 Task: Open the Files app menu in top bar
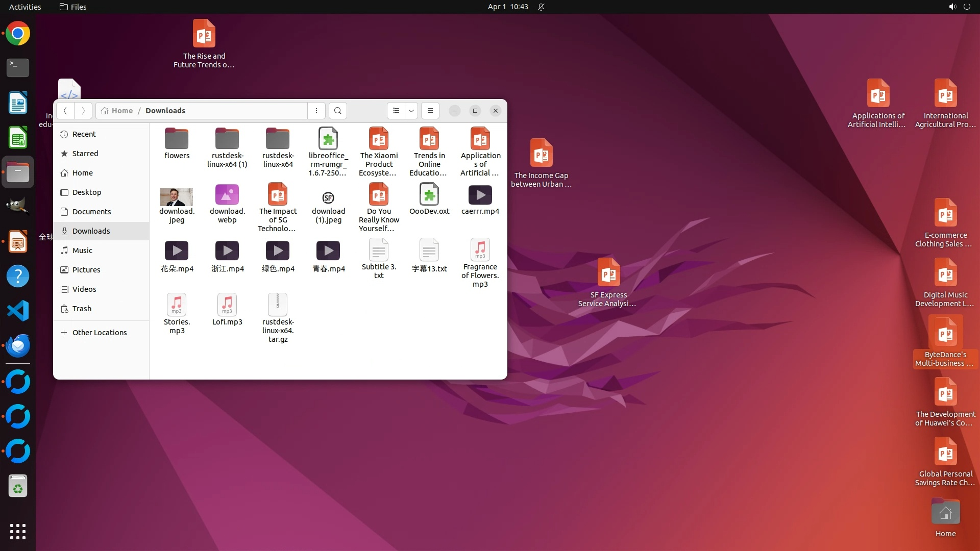[x=73, y=7]
